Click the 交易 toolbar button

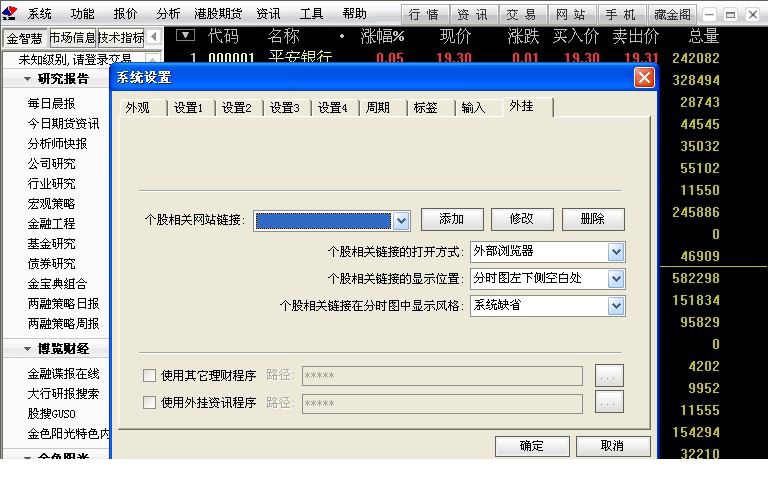522,15
